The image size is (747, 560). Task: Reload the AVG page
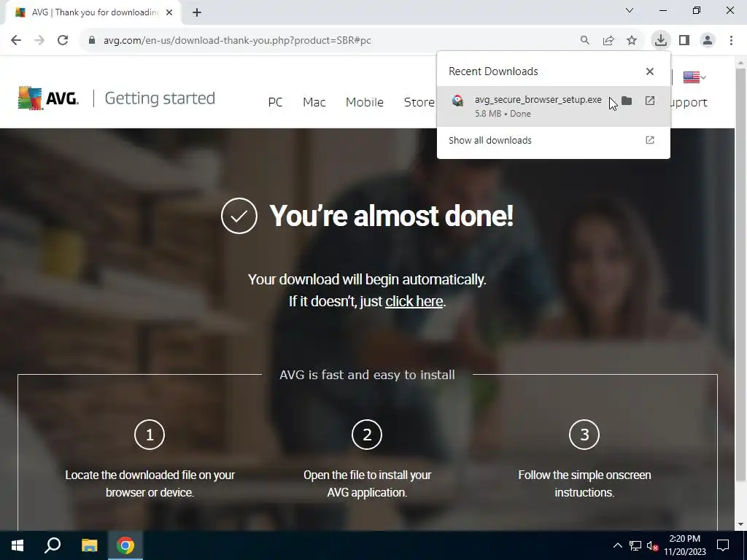click(63, 41)
